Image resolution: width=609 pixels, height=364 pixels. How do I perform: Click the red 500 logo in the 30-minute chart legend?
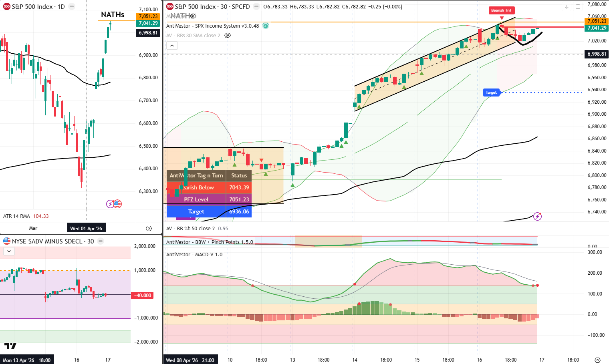pos(169,6)
